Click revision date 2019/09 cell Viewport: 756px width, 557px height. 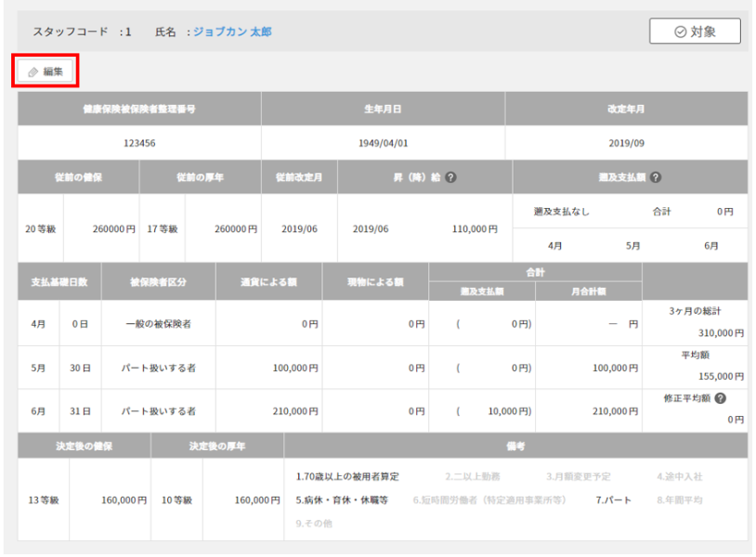tap(626, 144)
